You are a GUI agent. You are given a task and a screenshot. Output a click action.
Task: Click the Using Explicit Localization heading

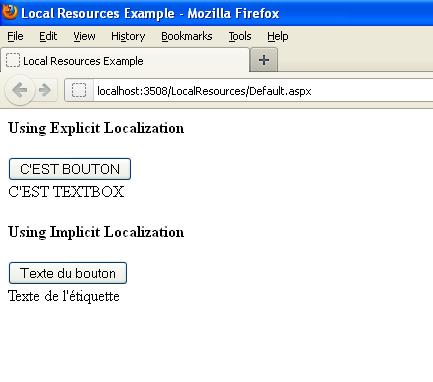click(x=96, y=128)
